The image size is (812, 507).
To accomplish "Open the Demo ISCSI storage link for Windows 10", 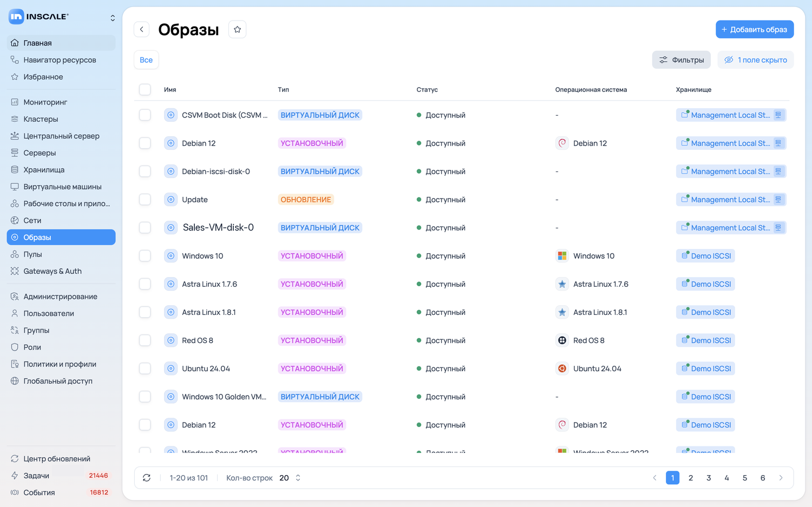I will (705, 256).
